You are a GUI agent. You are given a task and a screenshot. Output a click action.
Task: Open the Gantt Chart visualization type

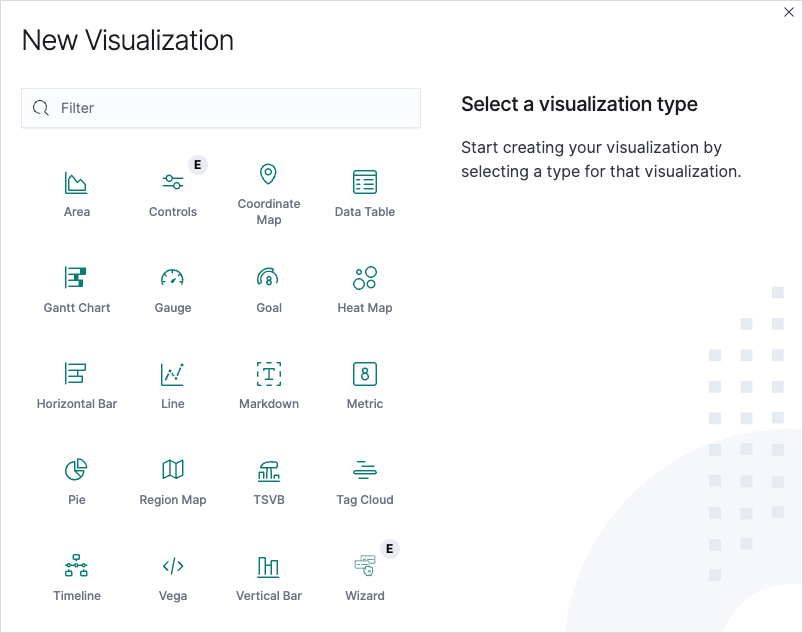[77, 290]
